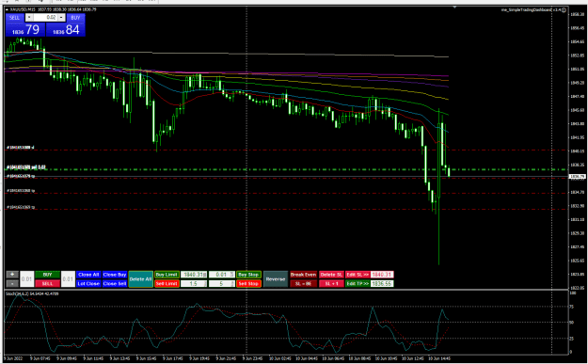
Task: Edit the stop loss value field 1840.31
Action: 382,275
